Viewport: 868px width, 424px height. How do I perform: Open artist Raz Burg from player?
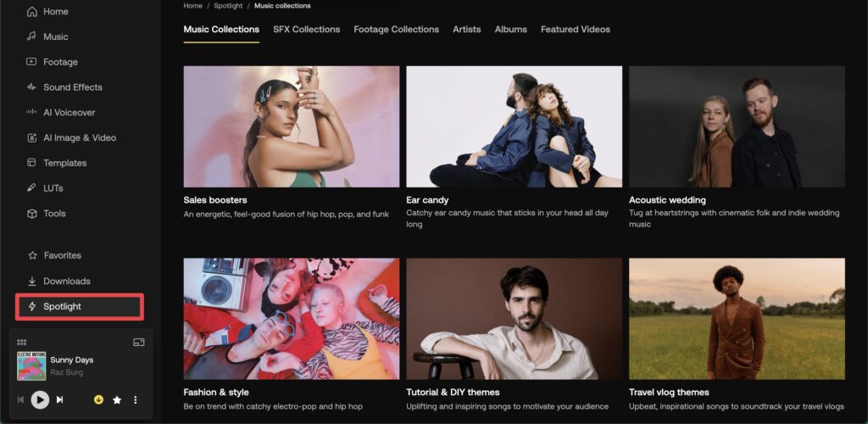pos(66,372)
